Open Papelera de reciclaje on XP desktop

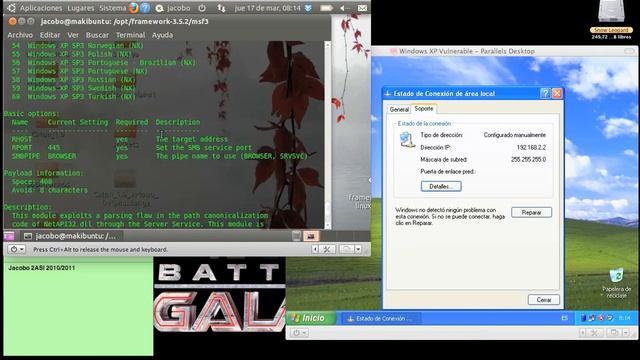[x=616, y=276]
